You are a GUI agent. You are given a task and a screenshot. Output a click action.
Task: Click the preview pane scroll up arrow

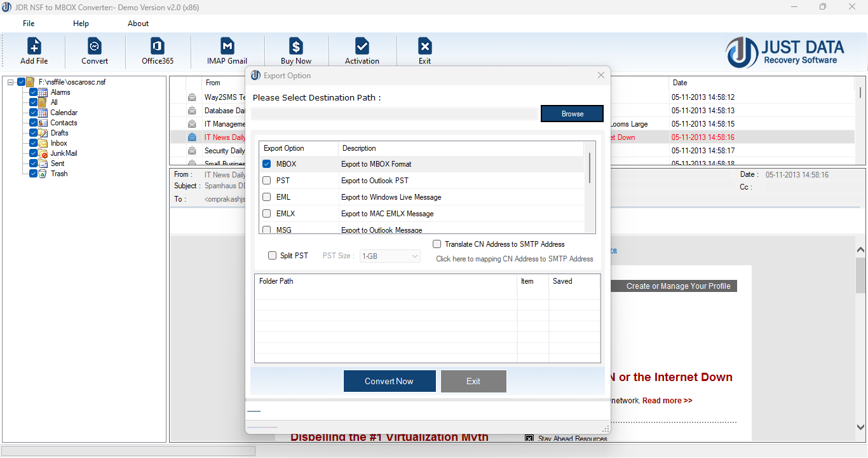(861, 250)
